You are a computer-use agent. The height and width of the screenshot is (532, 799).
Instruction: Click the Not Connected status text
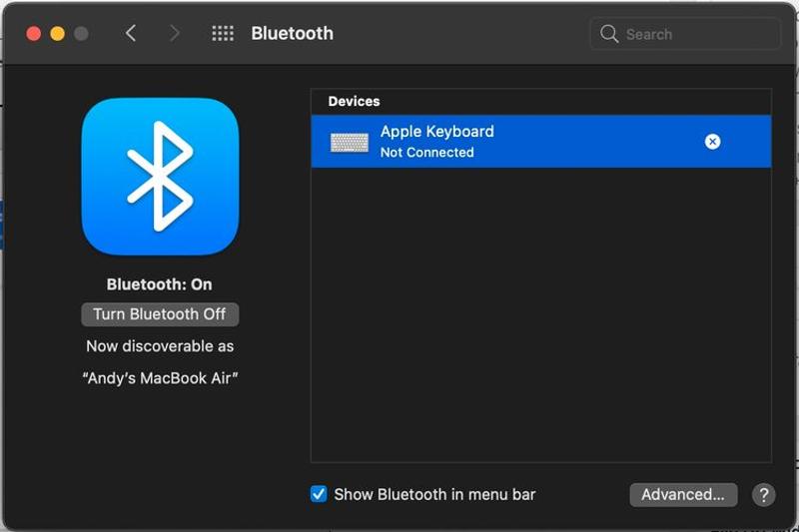[426, 153]
